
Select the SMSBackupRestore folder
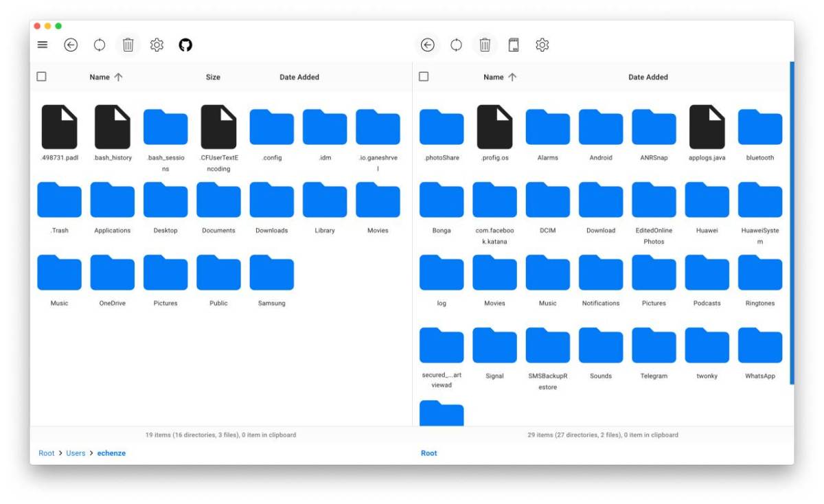[x=548, y=358]
